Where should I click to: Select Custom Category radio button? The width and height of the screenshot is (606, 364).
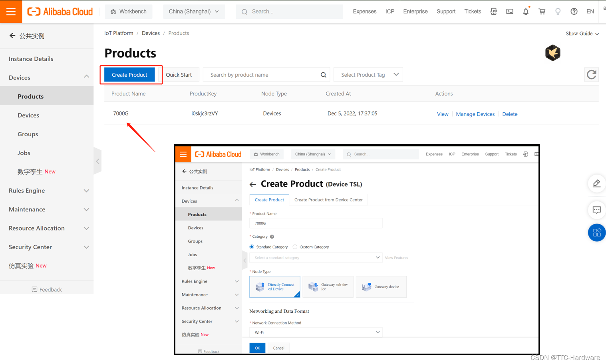tap(295, 247)
